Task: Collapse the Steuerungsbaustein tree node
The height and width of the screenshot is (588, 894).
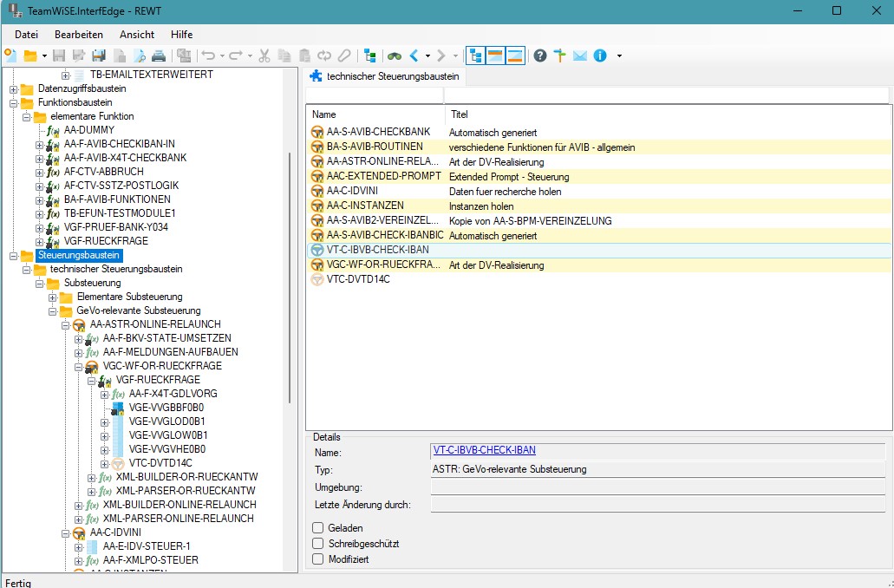Action: 13,255
